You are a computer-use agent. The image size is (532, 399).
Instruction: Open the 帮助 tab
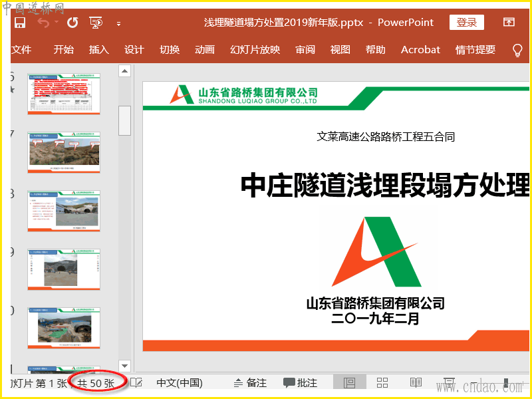376,50
